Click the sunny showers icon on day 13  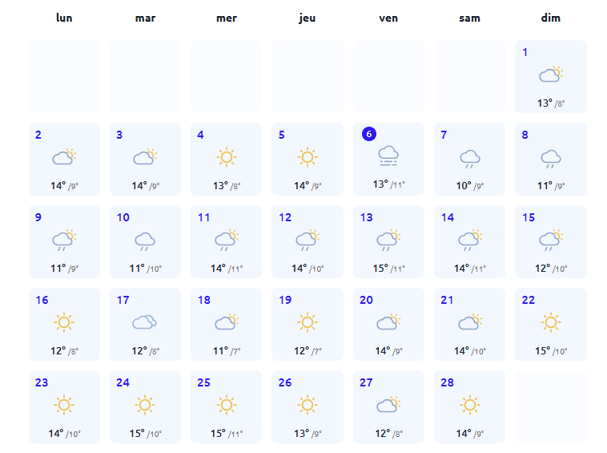pos(389,240)
